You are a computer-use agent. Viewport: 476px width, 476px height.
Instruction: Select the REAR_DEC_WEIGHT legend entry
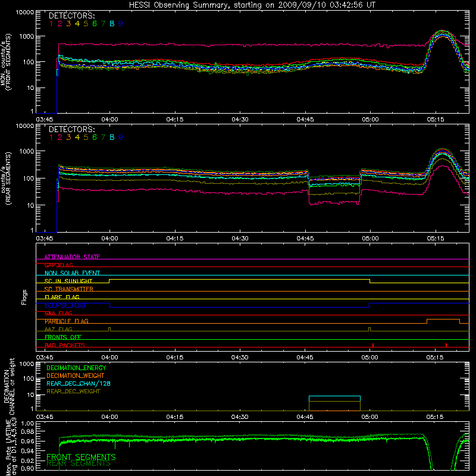pyautogui.click(x=73, y=392)
